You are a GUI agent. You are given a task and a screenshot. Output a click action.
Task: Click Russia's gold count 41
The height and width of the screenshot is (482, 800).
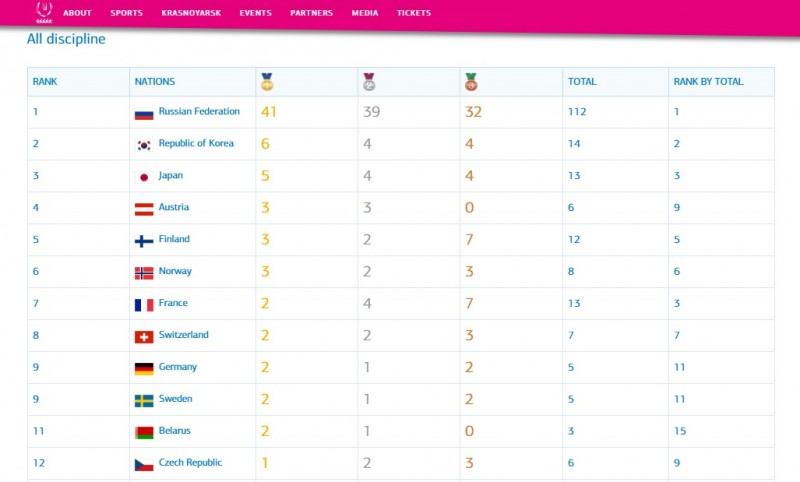click(268, 112)
